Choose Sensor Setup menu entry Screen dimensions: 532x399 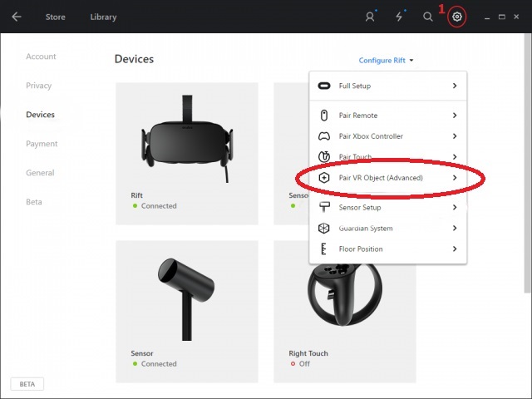tap(388, 207)
